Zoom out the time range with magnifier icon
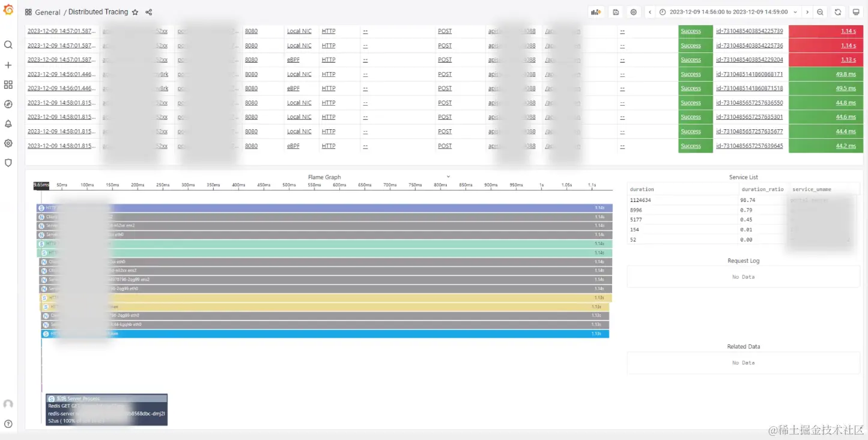Screen dimensions: 868x440 (819, 11)
